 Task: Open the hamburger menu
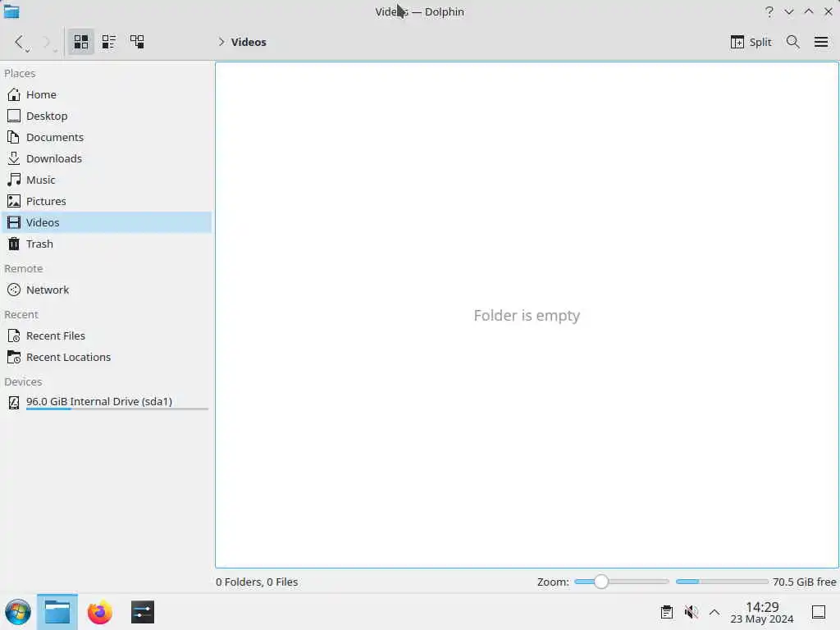[820, 42]
